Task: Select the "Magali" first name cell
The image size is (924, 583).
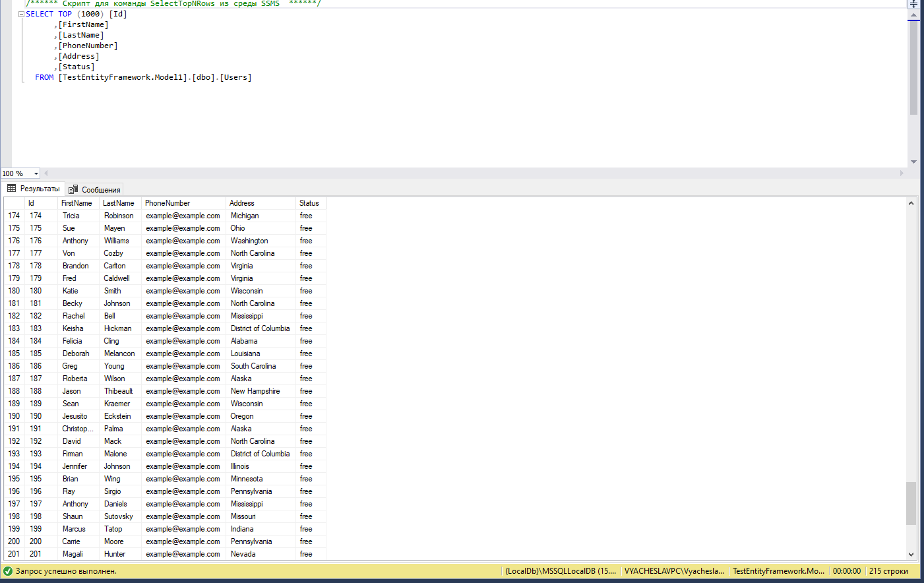Action: click(x=78, y=554)
